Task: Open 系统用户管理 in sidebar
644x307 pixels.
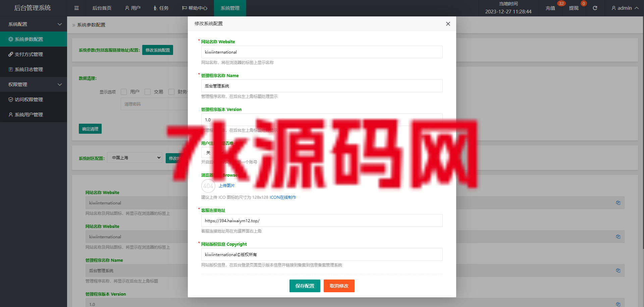Action: click(x=34, y=115)
